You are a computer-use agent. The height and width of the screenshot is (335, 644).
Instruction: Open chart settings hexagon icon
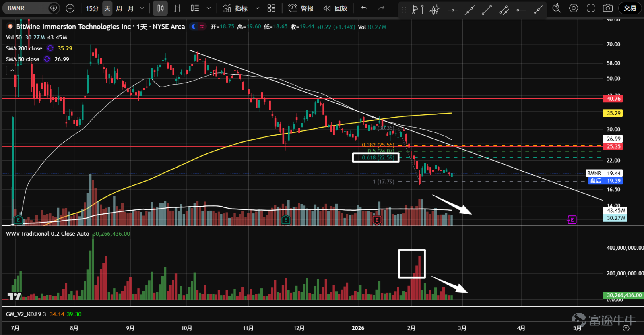[x=574, y=8]
